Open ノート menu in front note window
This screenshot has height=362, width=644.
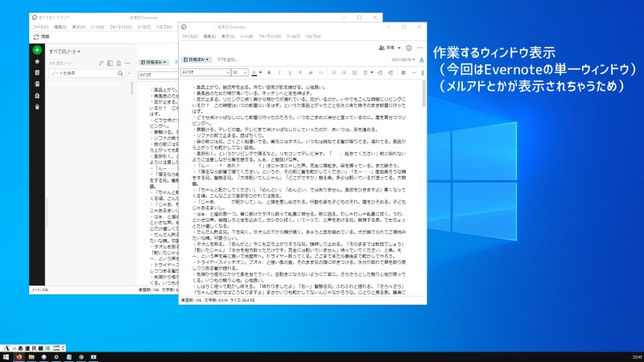coord(246,36)
